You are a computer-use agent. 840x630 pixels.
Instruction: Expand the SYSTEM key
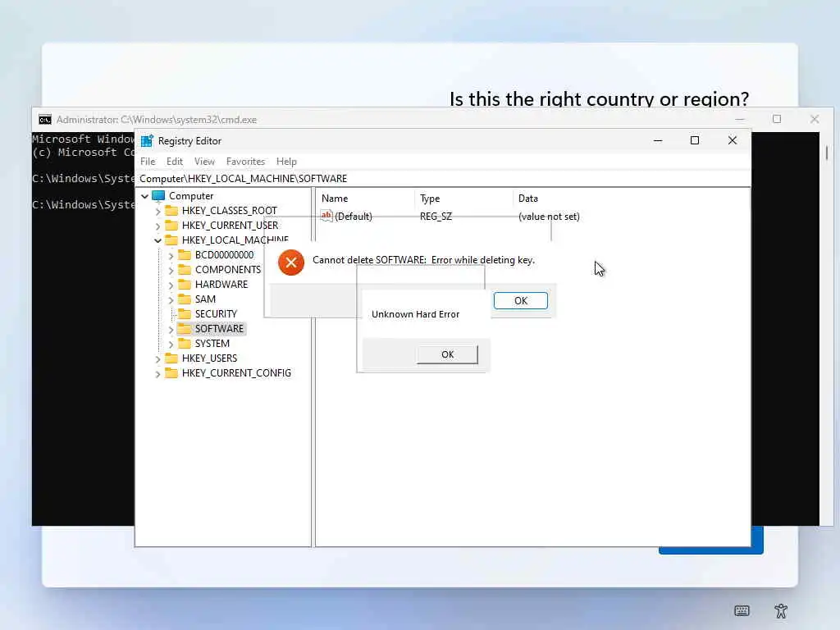tap(171, 344)
